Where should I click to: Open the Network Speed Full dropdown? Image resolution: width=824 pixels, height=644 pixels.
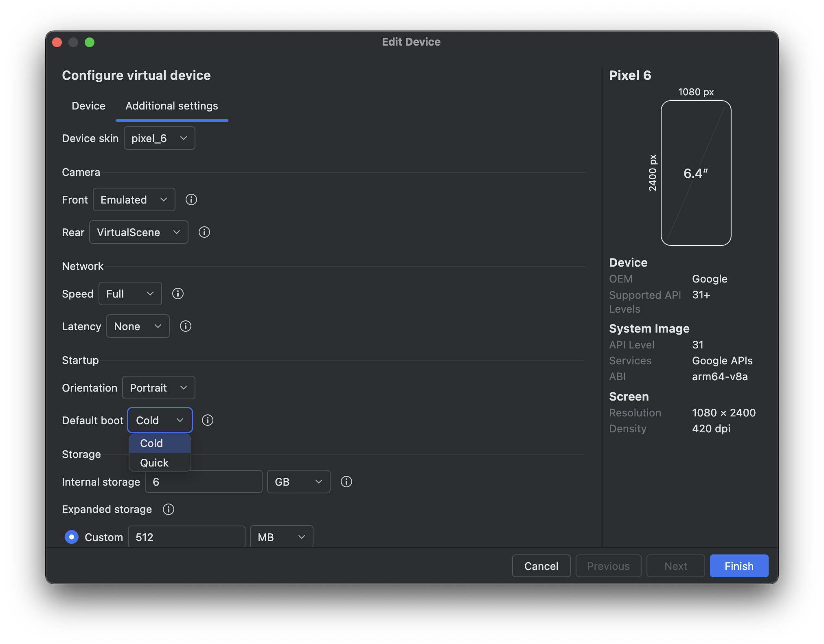pos(130,294)
